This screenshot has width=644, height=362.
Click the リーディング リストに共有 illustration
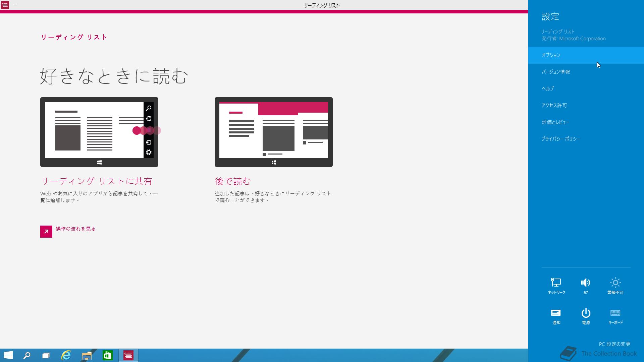99,132
